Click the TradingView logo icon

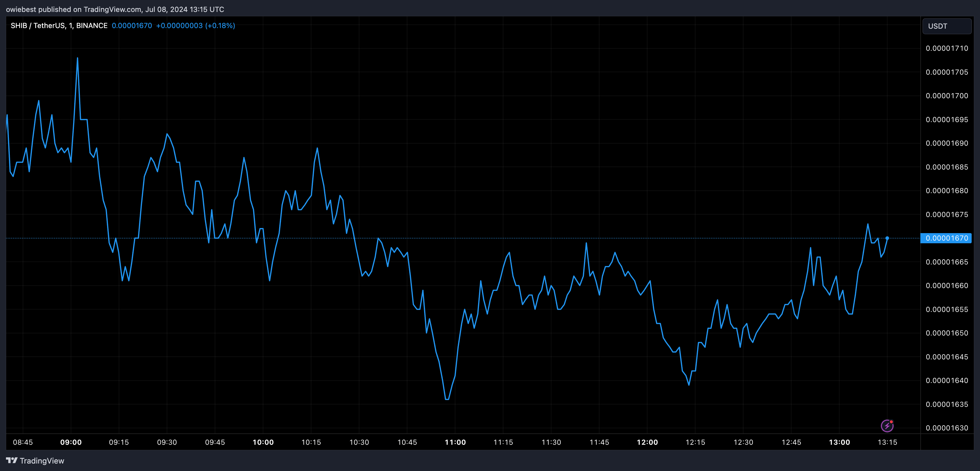pos(12,460)
